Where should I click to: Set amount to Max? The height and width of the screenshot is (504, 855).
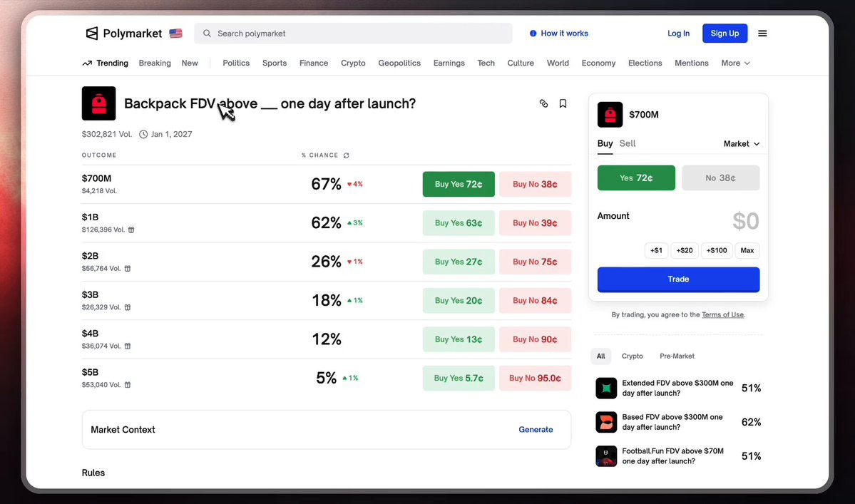pos(747,251)
